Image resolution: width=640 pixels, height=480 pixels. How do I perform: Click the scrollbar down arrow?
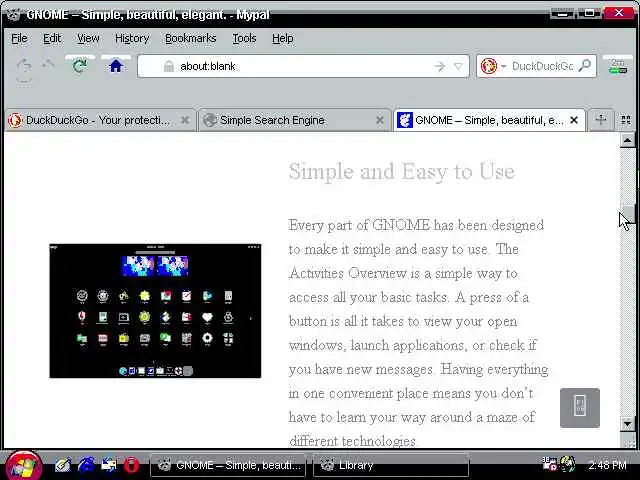coord(627,424)
